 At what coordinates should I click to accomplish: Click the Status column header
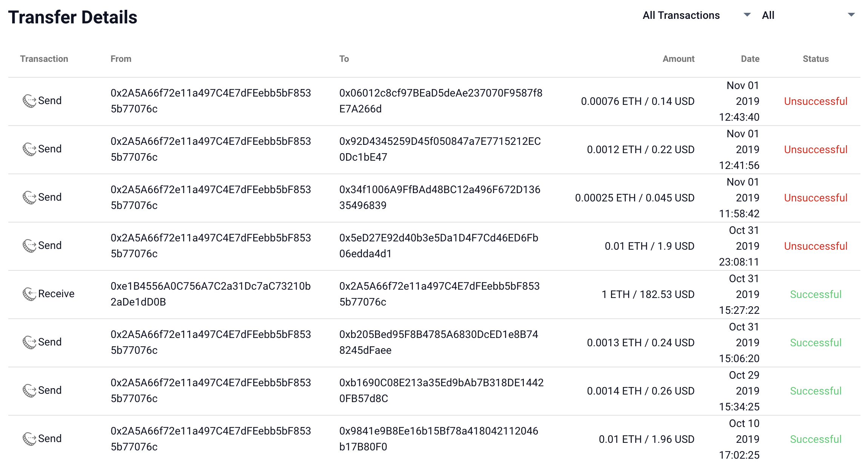[816, 58]
